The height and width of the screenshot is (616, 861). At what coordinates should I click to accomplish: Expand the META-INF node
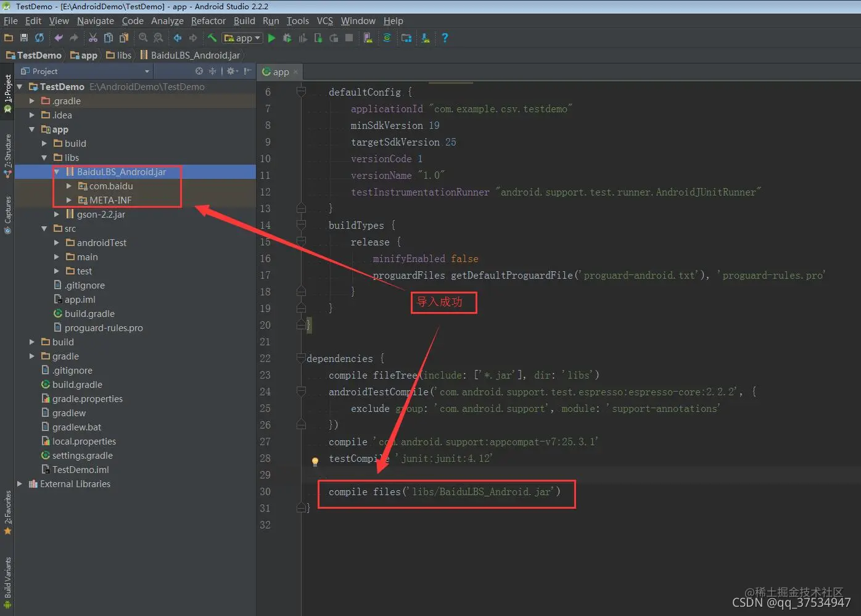tap(69, 200)
